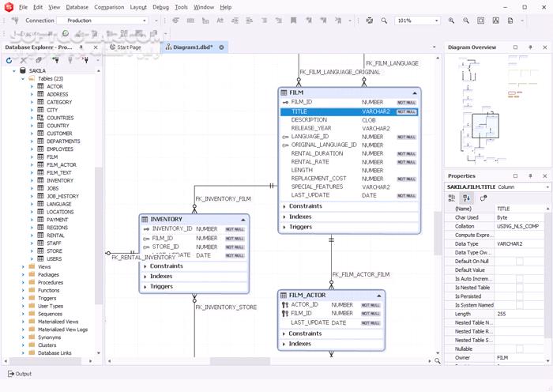This screenshot has width=553, height=392.
Task: Toggle the Is Auto Increment checkbox
Action: coord(520,279)
